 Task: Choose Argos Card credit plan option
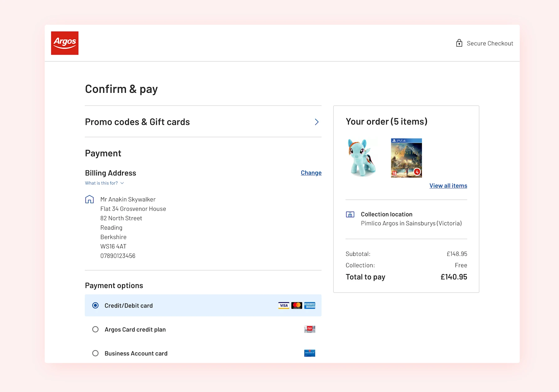tap(95, 329)
